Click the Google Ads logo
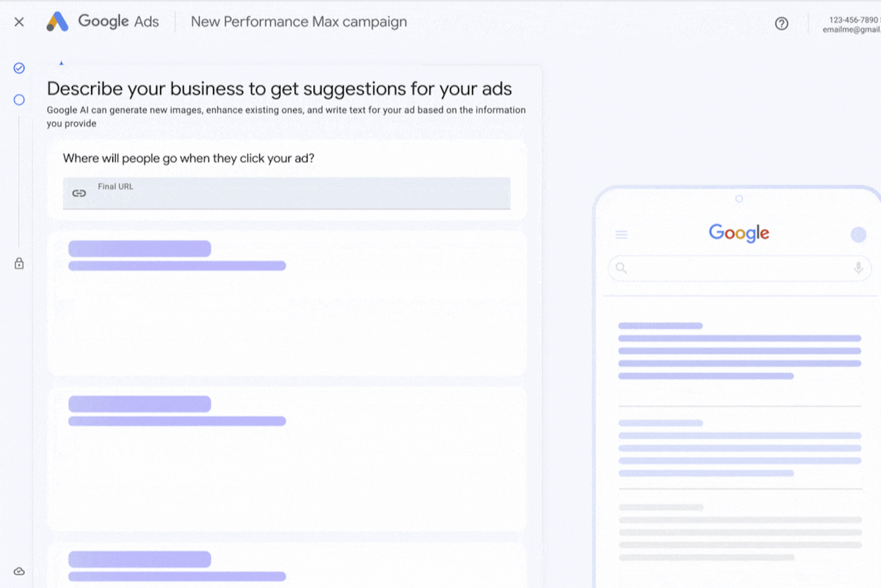 click(103, 22)
